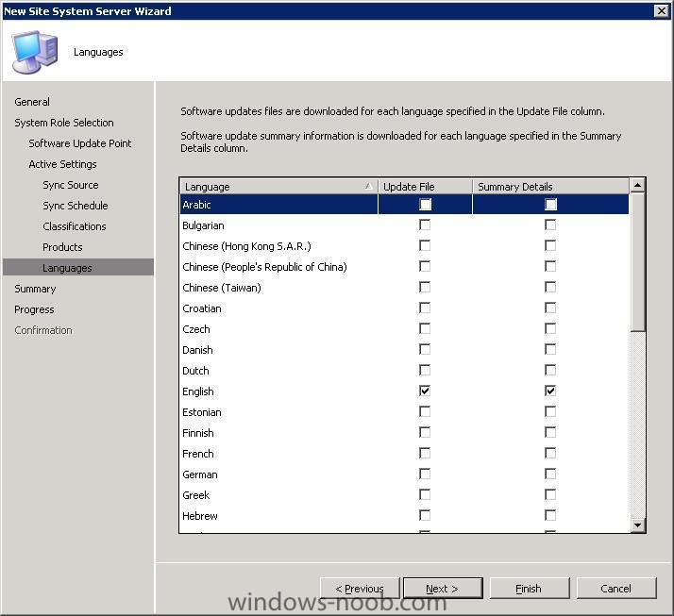Enable Update File for Czech
The height and width of the screenshot is (616, 674).
(425, 328)
